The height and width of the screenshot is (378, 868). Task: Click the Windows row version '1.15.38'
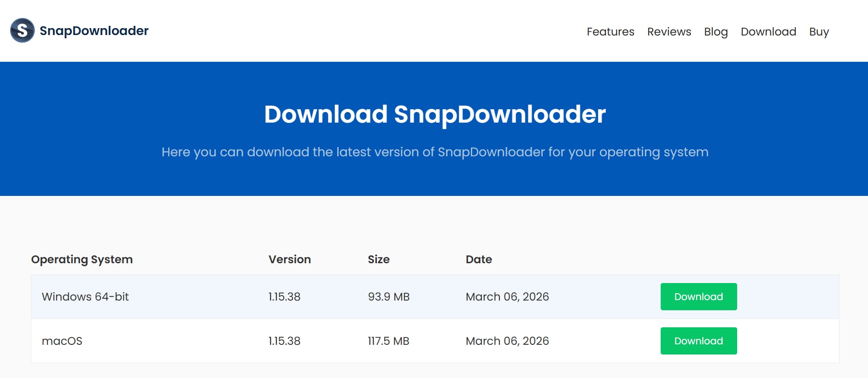284,296
